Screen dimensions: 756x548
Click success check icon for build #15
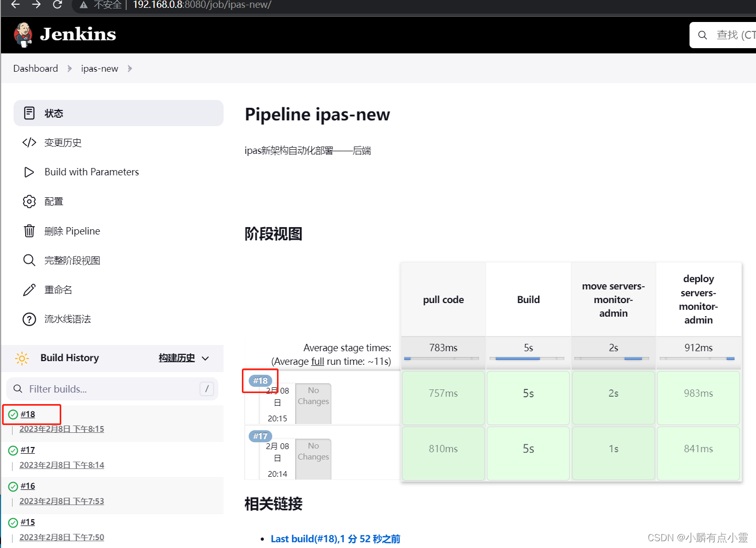click(x=13, y=522)
